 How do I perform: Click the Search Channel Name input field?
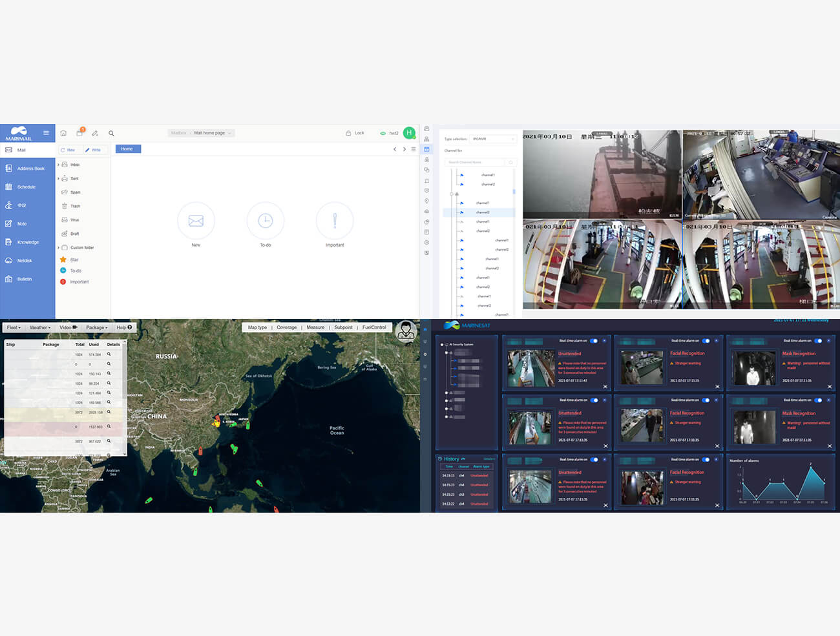click(x=475, y=162)
